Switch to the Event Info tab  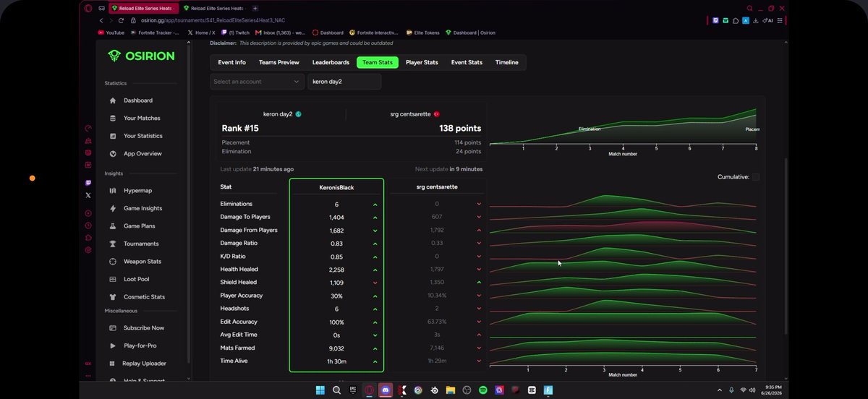coord(232,63)
